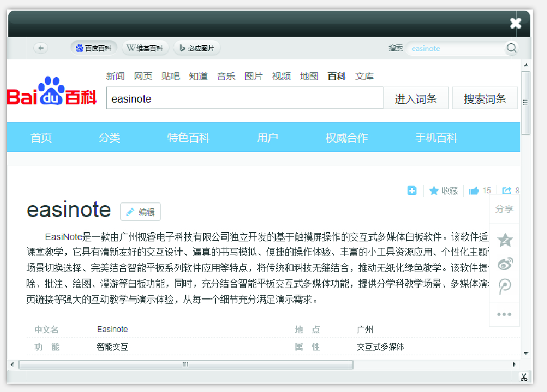547x392 pixels.
Task: Click the horizontal scrollbar right arrow
Action: click(514, 365)
